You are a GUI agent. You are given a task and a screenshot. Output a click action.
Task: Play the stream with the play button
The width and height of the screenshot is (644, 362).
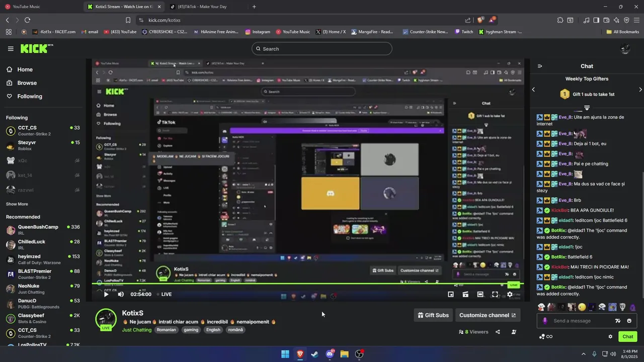[106, 294]
